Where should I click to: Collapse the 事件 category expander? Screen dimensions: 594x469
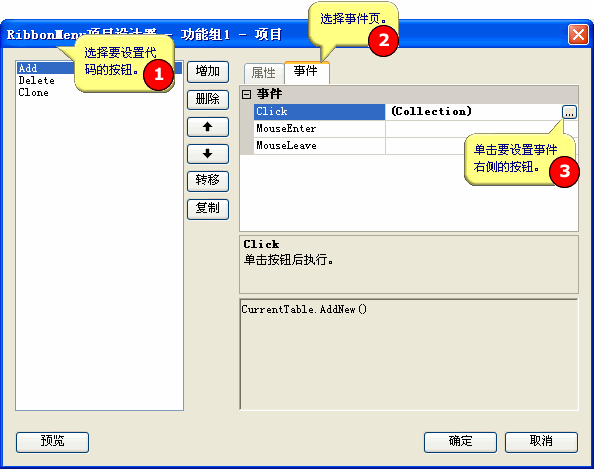246,94
